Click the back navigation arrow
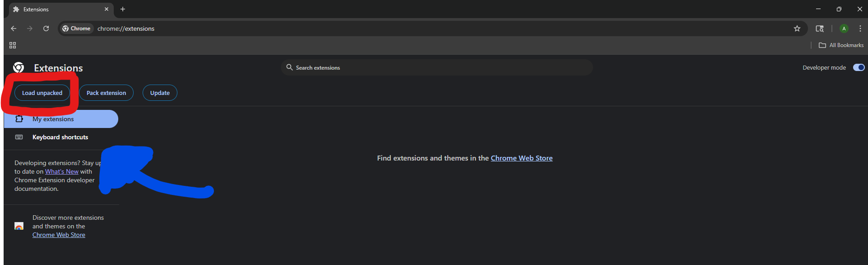This screenshot has height=265, width=868. (x=14, y=28)
